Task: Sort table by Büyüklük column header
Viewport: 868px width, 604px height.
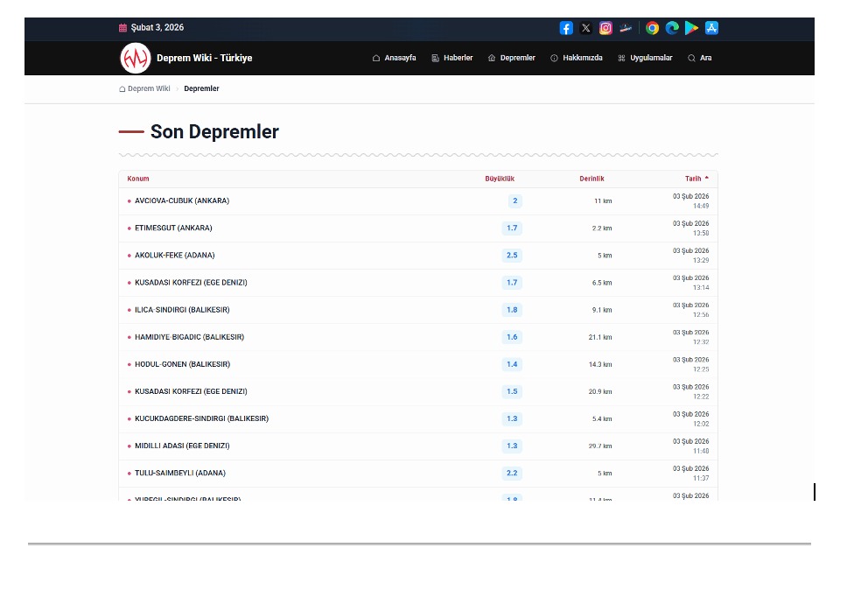Action: click(x=500, y=179)
